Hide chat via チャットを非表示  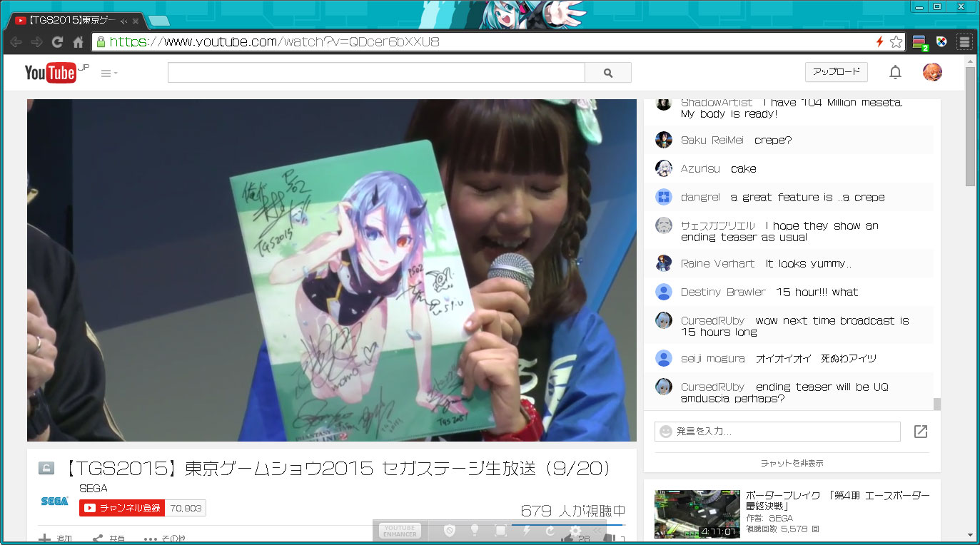tap(792, 463)
